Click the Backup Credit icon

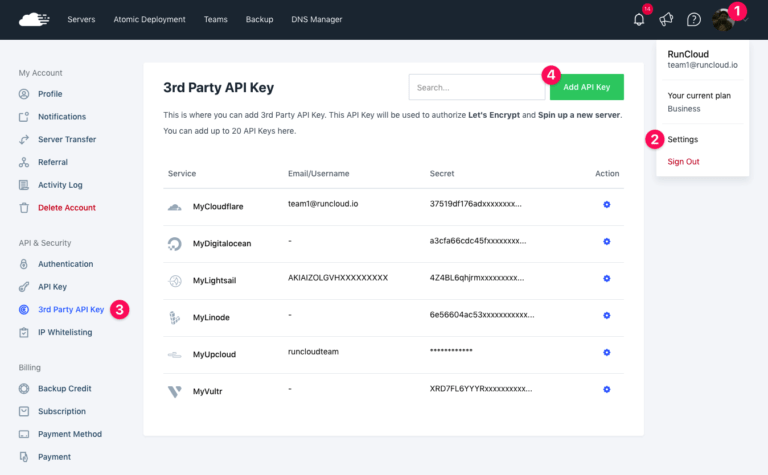click(x=24, y=389)
